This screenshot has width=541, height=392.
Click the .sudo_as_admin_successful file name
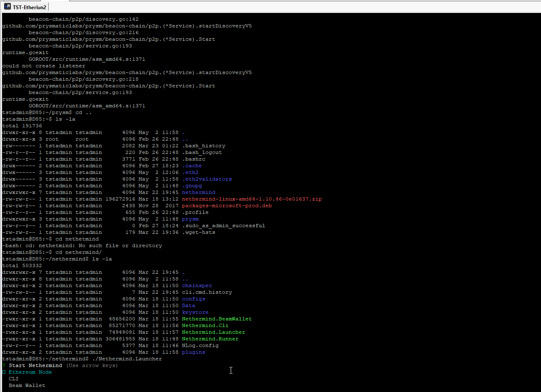pos(224,226)
